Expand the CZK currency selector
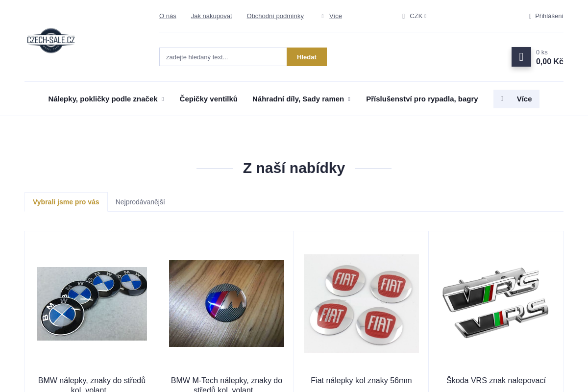Viewport: 588px width, 392px height. (414, 16)
